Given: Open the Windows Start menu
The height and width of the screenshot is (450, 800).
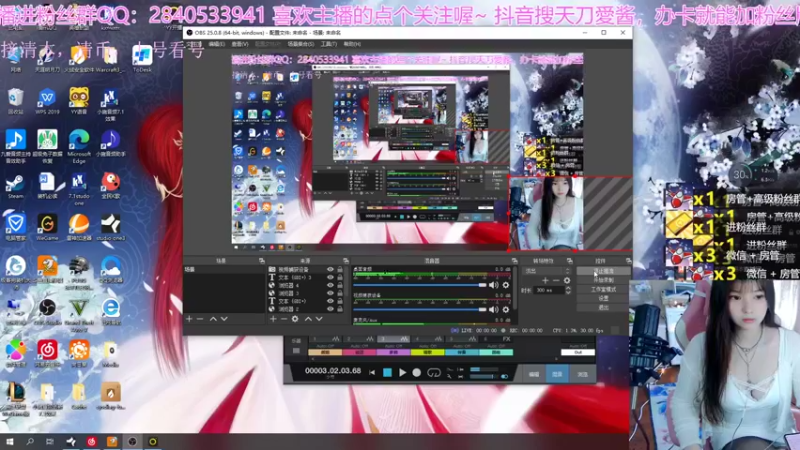Looking at the screenshot, I should 9,442.
